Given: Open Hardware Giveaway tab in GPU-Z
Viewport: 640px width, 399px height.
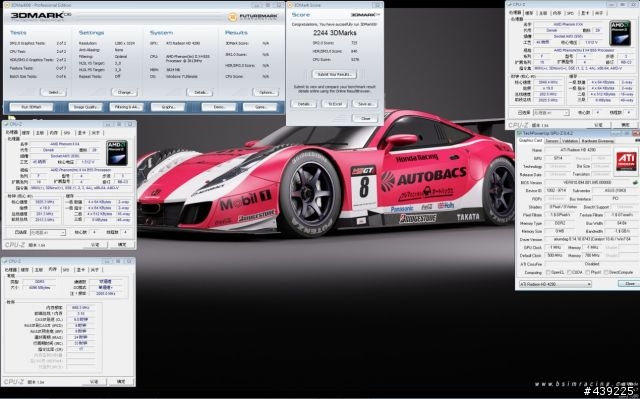Looking at the screenshot, I should coord(598,141).
